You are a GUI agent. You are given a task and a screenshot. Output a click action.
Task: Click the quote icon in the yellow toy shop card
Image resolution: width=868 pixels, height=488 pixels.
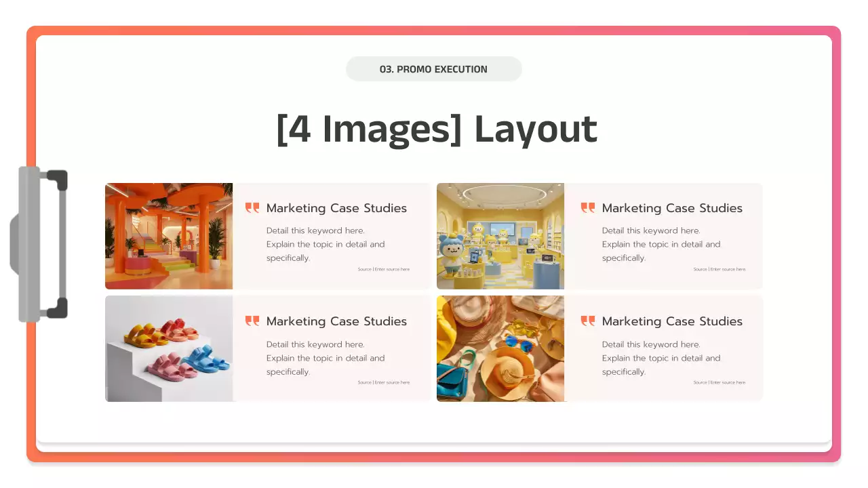(x=588, y=208)
